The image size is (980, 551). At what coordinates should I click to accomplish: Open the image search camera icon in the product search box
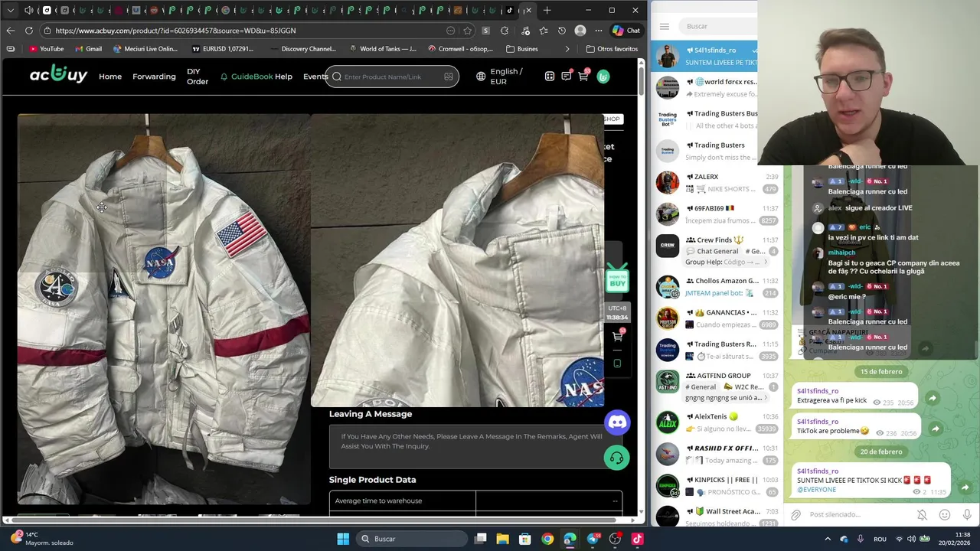coord(449,77)
